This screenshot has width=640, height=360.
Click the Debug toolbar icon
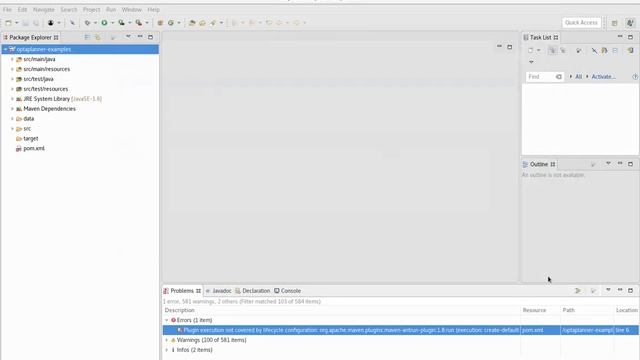pyautogui.click(x=87, y=23)
